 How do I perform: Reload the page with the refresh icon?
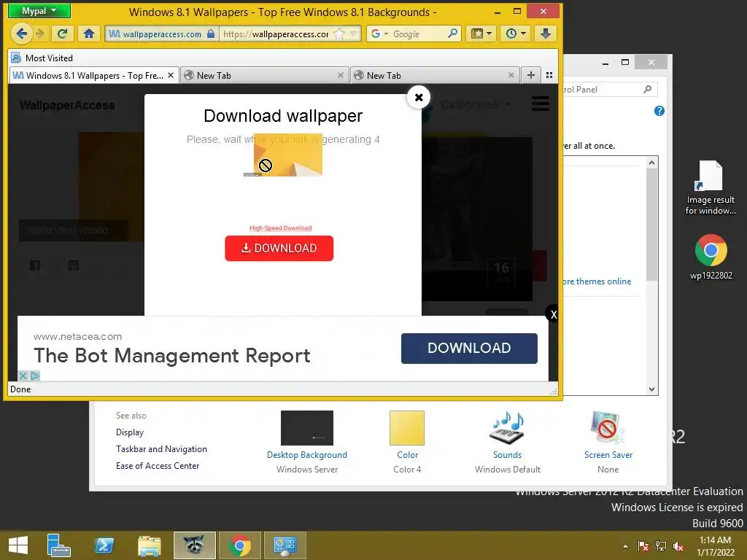[x=62, y=34]
